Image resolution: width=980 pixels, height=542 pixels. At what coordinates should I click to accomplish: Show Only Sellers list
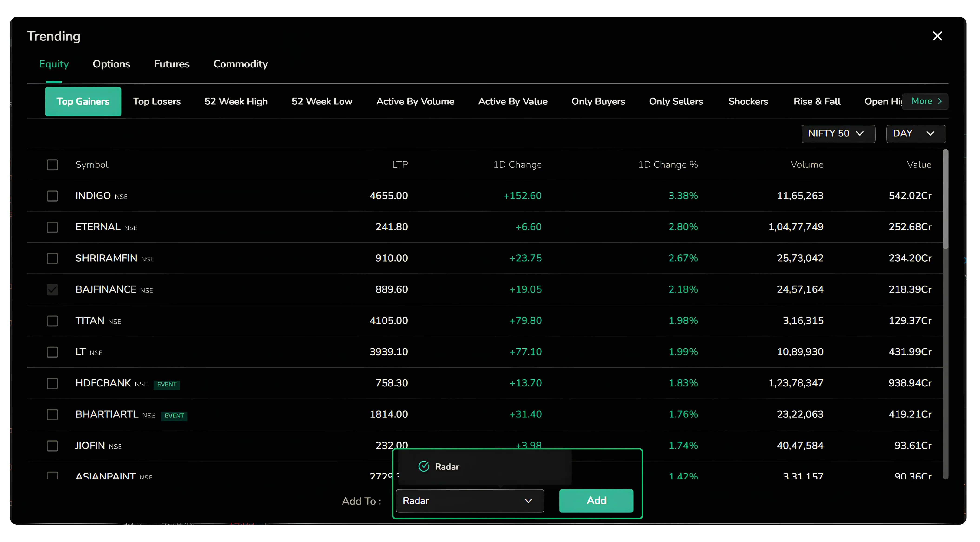pyautogui.click(x=676, y=102)
